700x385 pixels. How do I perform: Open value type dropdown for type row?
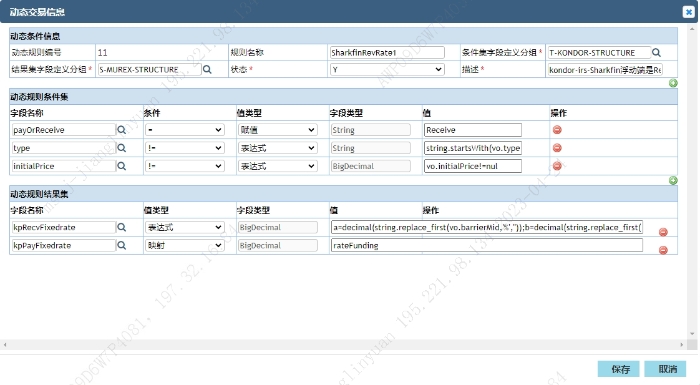278,148
